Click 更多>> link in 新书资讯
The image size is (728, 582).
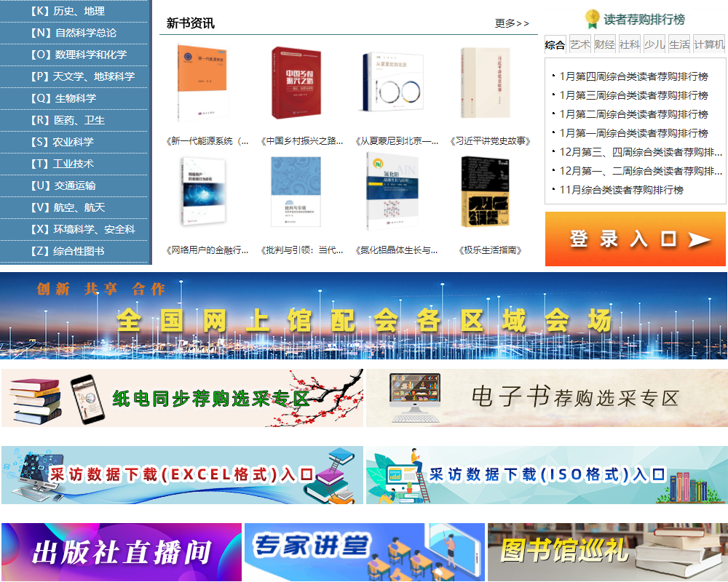coord(512,23)
